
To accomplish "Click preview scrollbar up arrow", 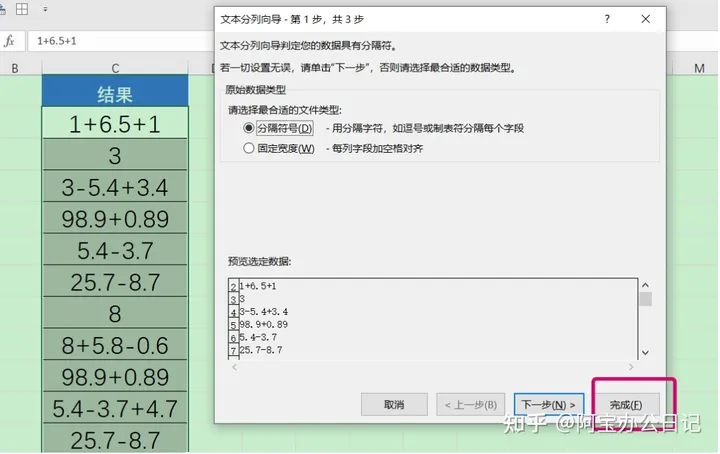I will point(645,285).
